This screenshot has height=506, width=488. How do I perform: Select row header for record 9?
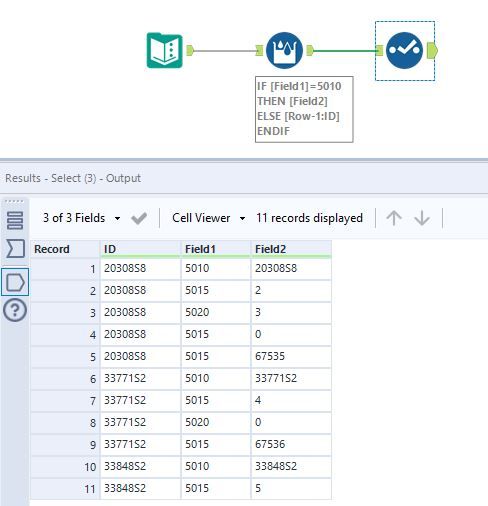click(x=65, y=445)
